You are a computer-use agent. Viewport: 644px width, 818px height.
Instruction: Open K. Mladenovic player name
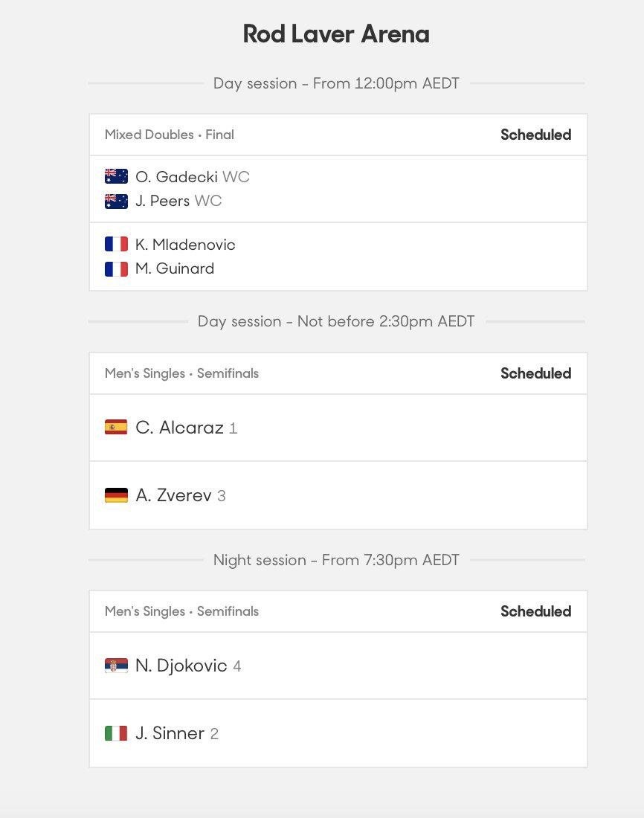(x=185, y=245)
